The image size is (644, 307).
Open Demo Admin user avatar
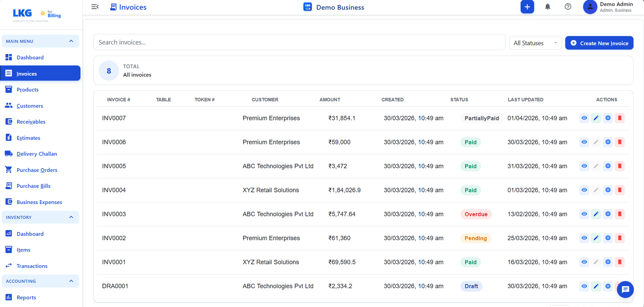[590, 7]
